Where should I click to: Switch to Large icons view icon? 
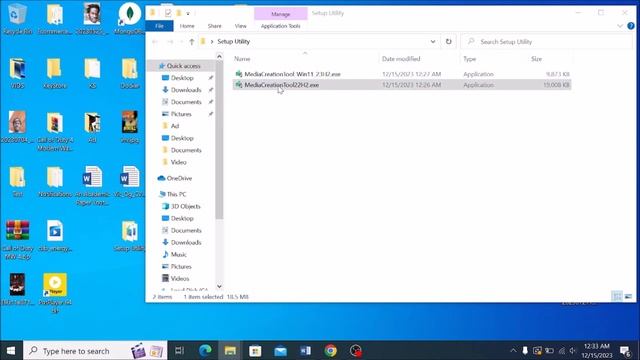[x=628, y=296]
